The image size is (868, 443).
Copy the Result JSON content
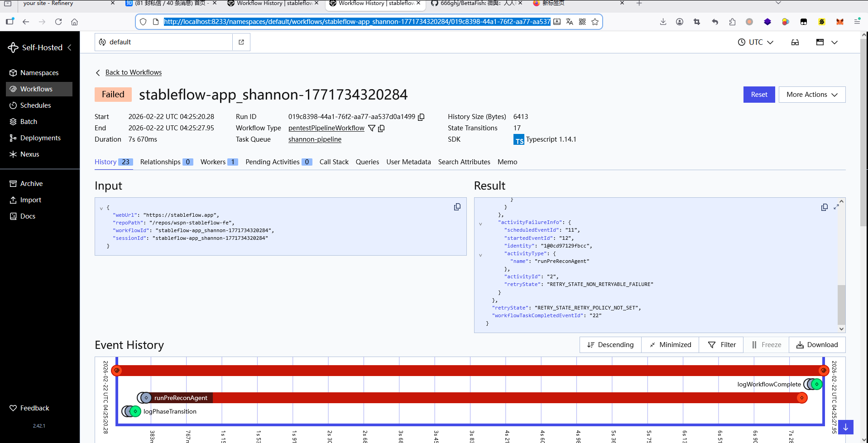click(824, 207)
